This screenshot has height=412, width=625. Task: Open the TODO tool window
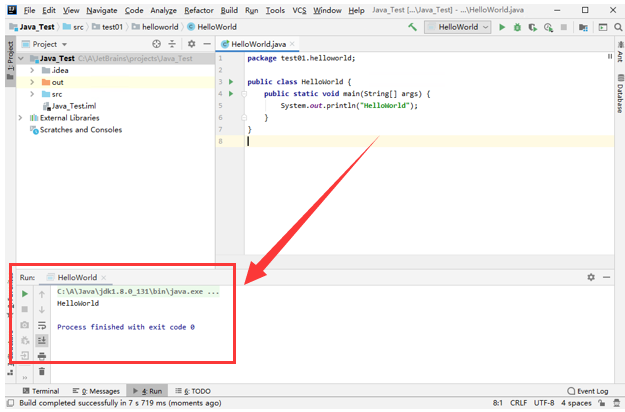[193, 391]
